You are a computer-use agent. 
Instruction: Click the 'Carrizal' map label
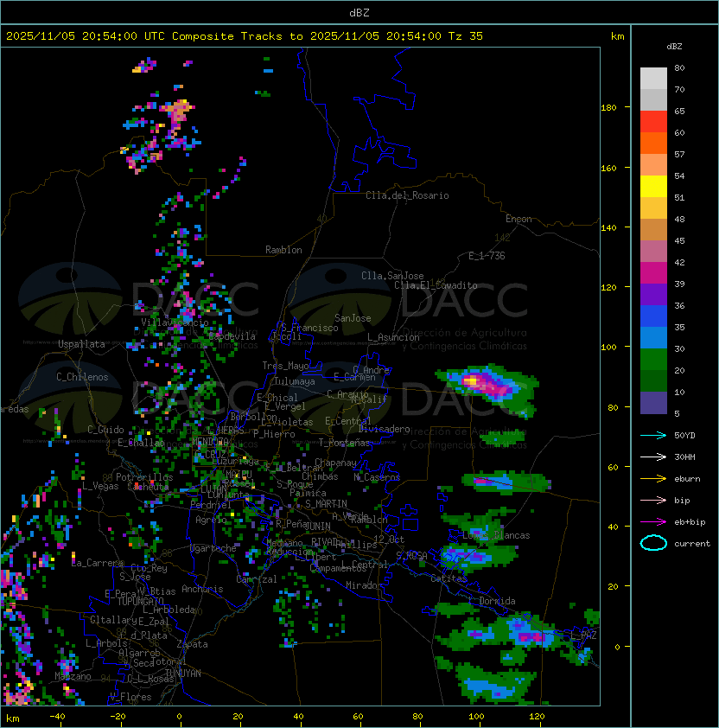pos(257,579)
